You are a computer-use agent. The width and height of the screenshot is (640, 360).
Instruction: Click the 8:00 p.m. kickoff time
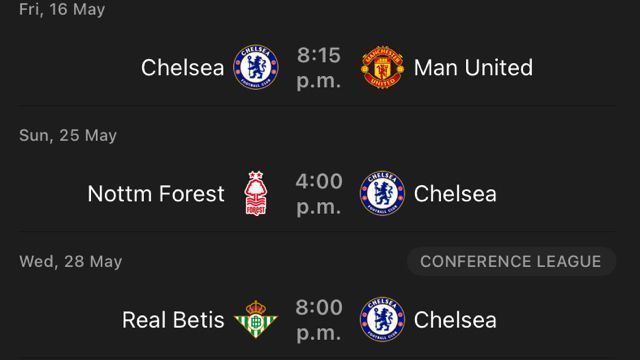[319, 320]
